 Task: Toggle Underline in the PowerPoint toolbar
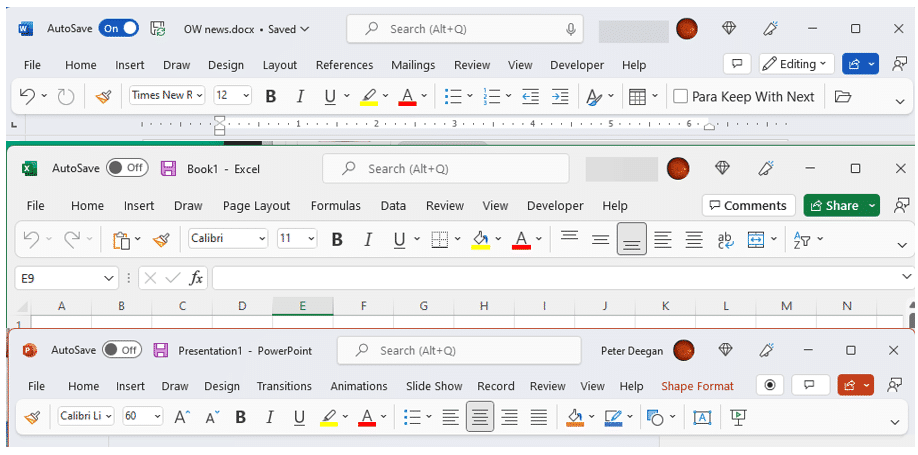[299, 417]
